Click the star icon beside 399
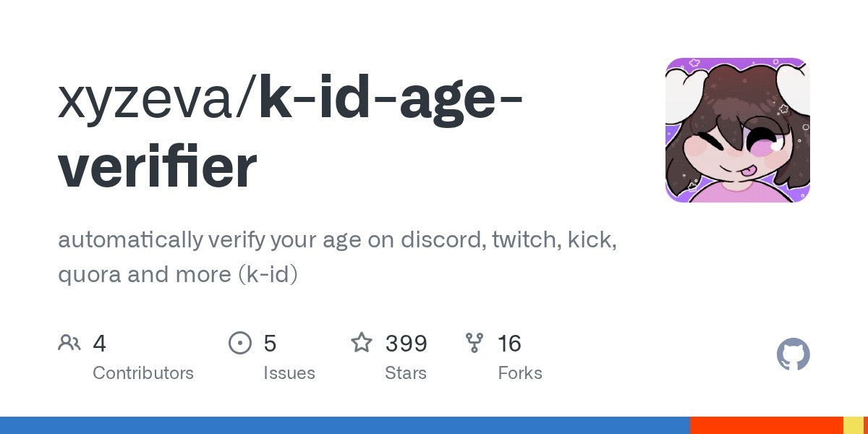The image size is (868, 434). click(362, 343)
